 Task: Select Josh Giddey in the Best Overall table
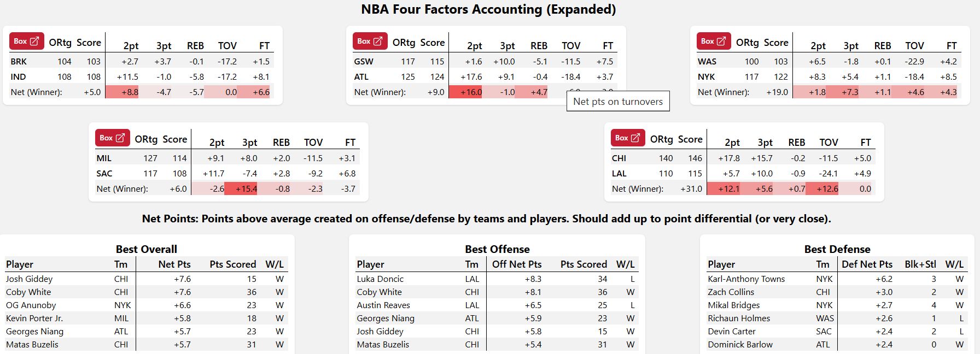click(x=30, y=279)
